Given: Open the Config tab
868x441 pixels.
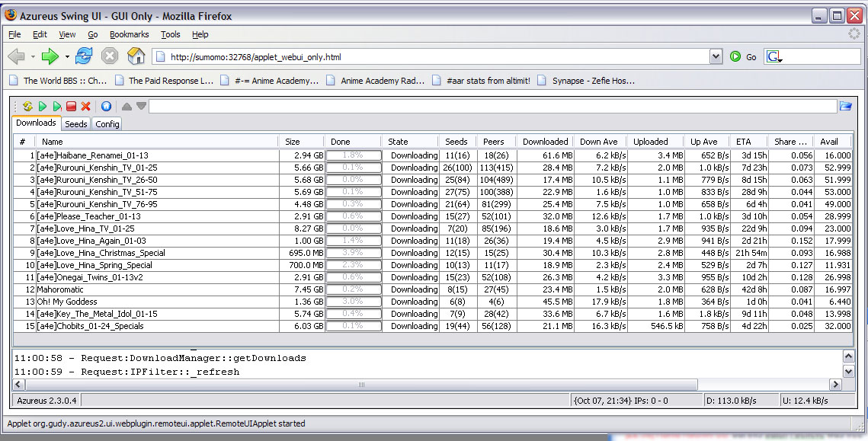Looking at the screenshot, I should point(107,124).
